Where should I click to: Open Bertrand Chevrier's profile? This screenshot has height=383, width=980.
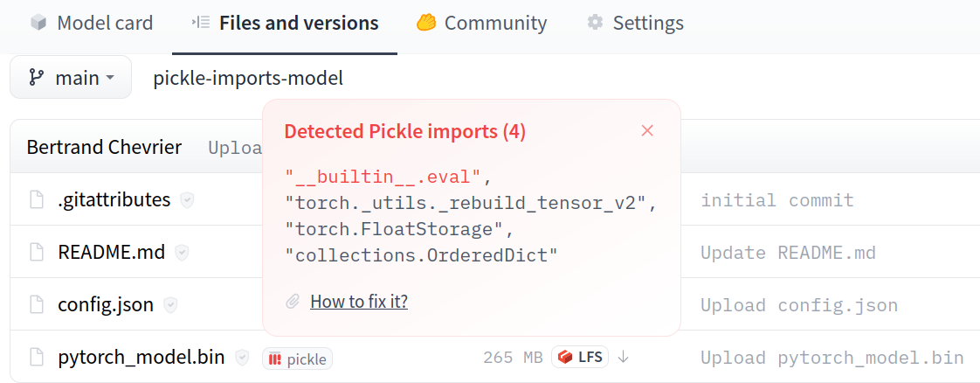[x=104, y=147]
